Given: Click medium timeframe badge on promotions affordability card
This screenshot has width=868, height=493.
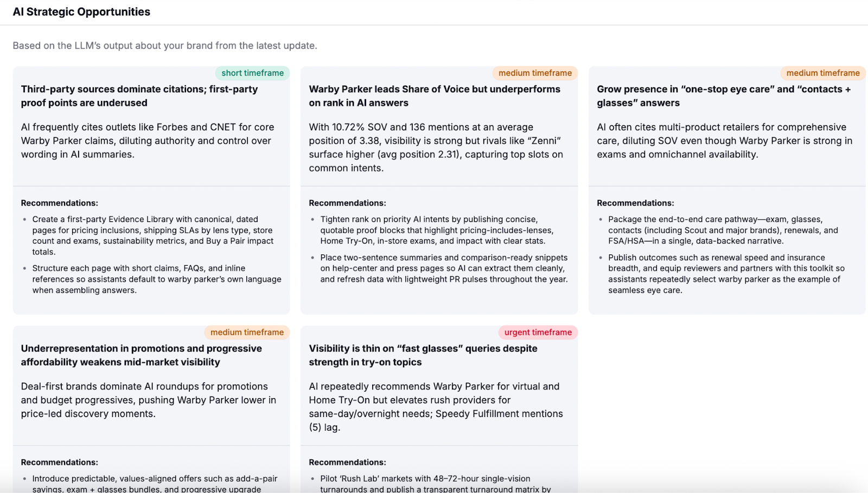Looking at the screenshot, I should coord(247,332).
